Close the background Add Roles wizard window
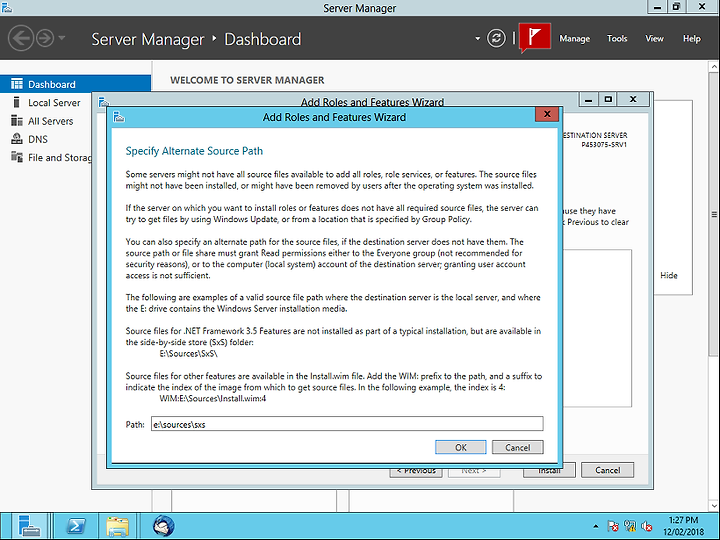Viewport: 720px width, 540px height. click(633, 99)
